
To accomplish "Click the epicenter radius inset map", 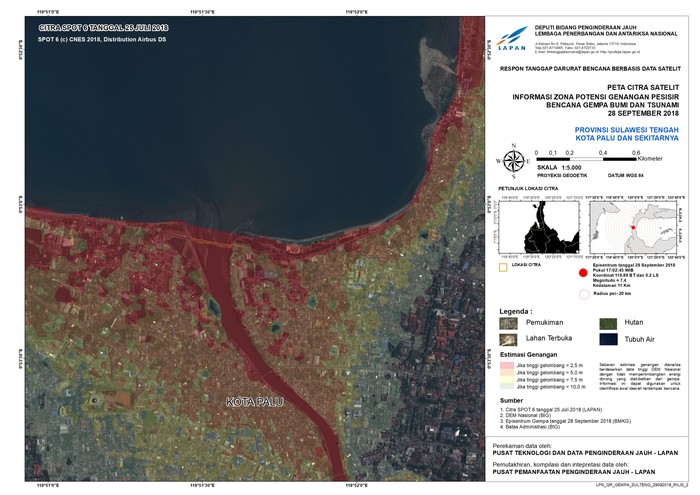I will [x=634, y=226].
